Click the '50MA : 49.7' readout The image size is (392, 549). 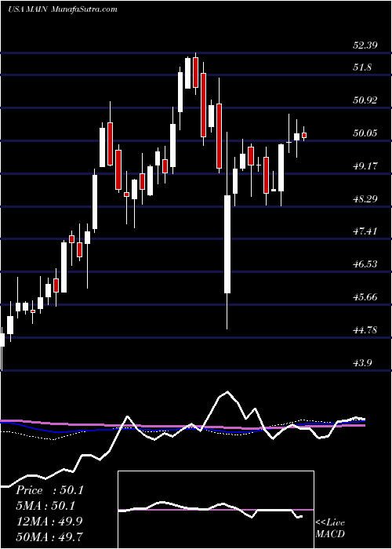(49, 536)
